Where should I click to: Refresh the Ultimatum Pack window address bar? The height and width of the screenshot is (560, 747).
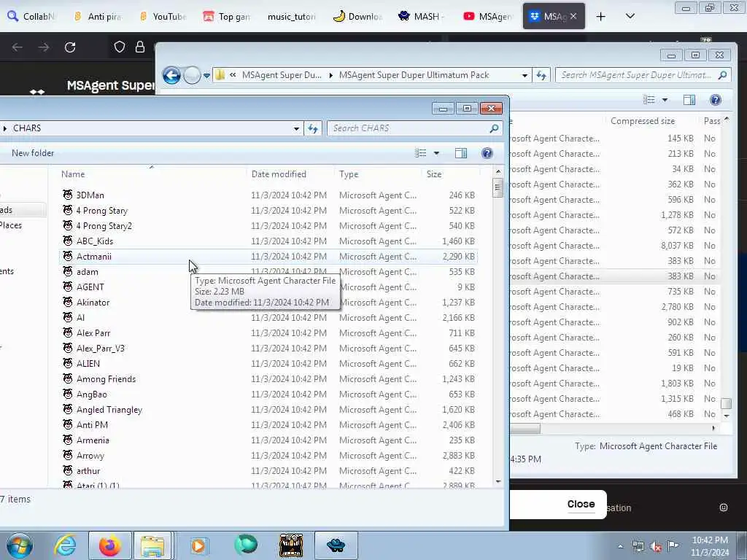click(x=541, y=75)
